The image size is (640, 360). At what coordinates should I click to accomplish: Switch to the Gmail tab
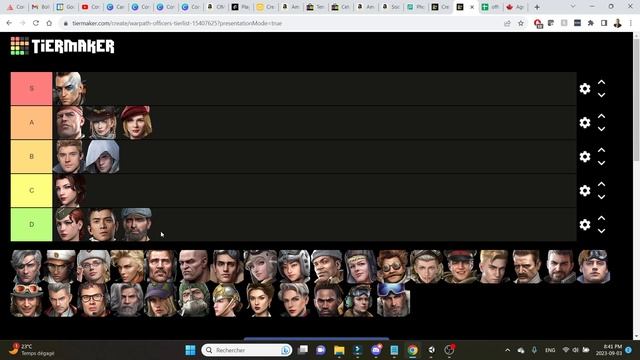[x=40, y=7]
